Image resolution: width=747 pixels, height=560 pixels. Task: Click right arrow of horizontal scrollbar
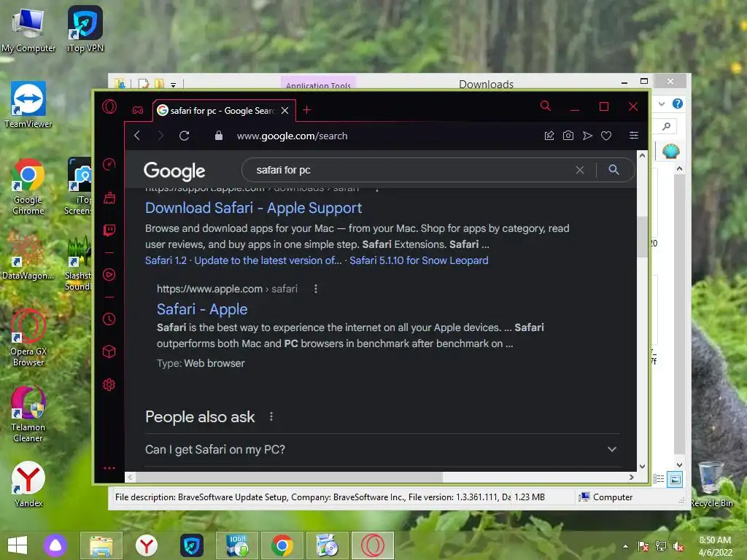[x=631, y=477]
